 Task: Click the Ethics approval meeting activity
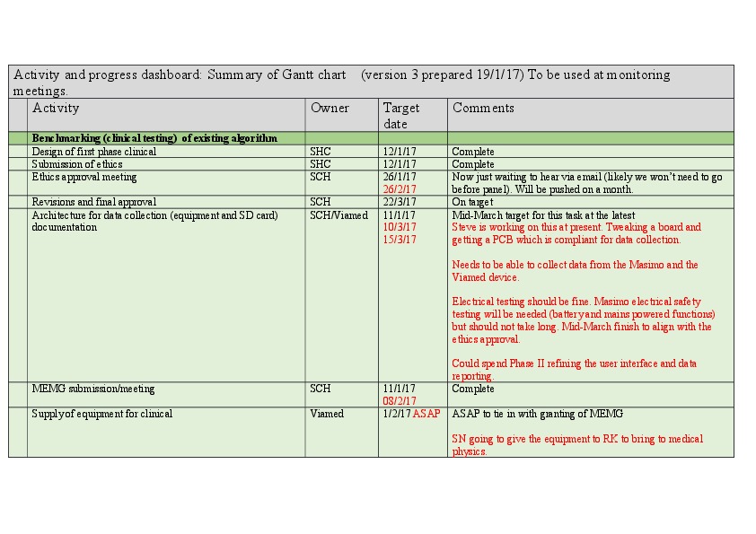click(x=84, y=178)
